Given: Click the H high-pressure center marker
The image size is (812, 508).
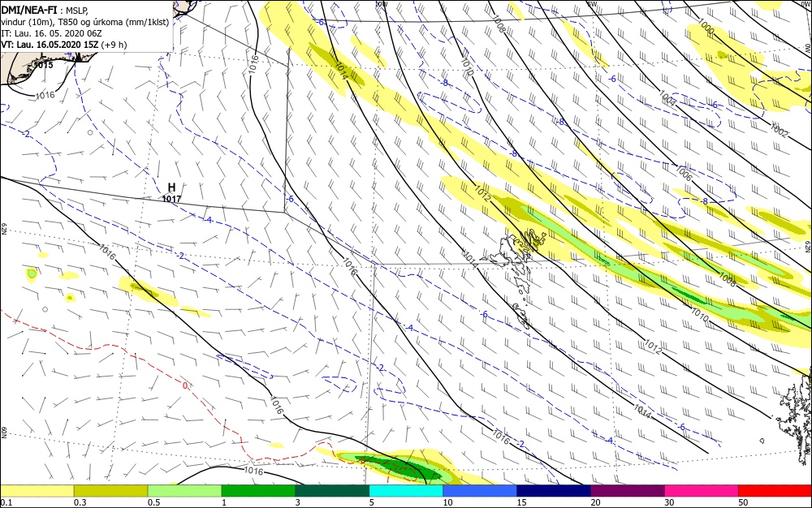Looking at the screenshot, I should click(x=171, y=187).
